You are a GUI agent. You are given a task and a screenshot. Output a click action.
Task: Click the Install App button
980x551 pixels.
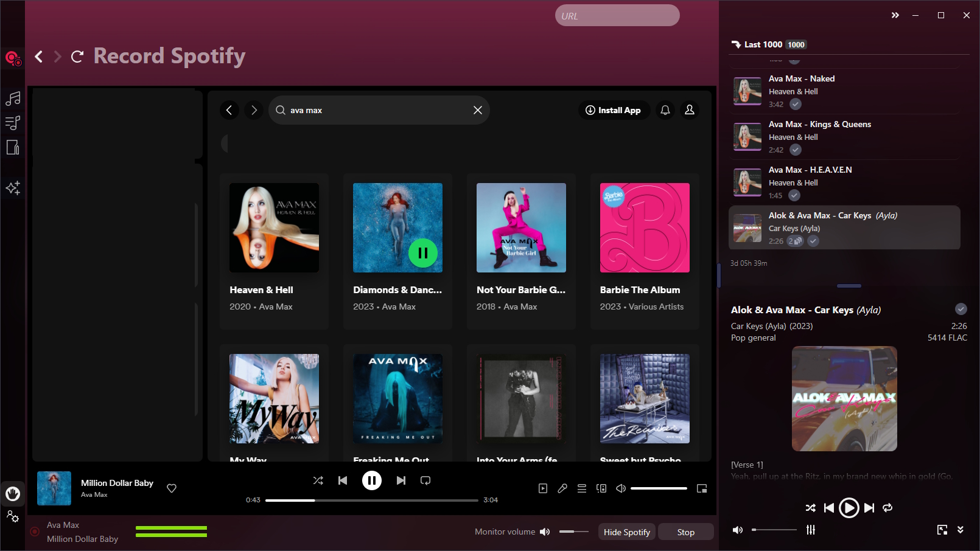(x=614, y=110)
